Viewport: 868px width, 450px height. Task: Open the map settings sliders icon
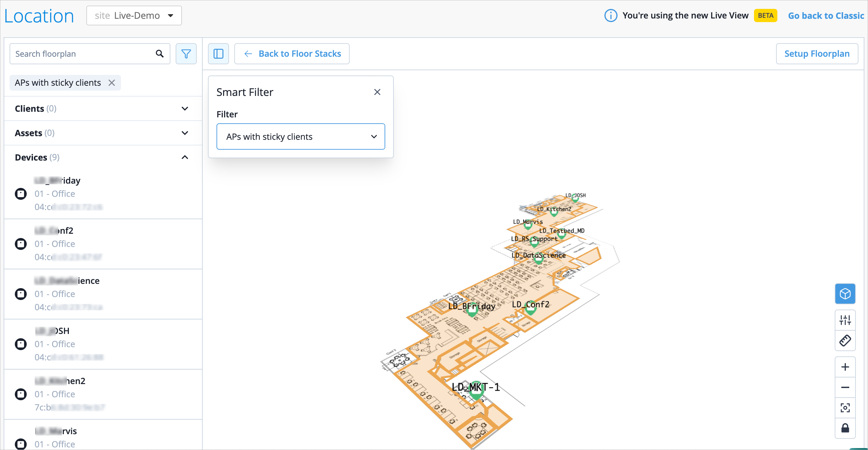[845, 319]
